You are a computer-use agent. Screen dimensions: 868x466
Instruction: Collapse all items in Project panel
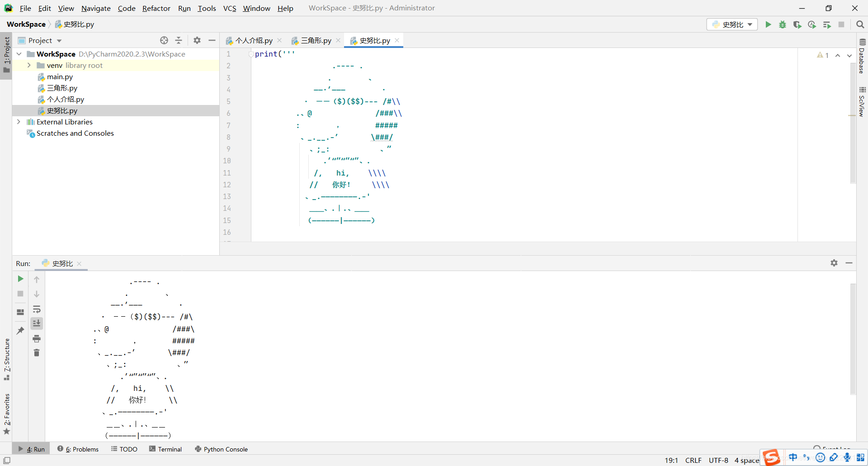point(179,40)
